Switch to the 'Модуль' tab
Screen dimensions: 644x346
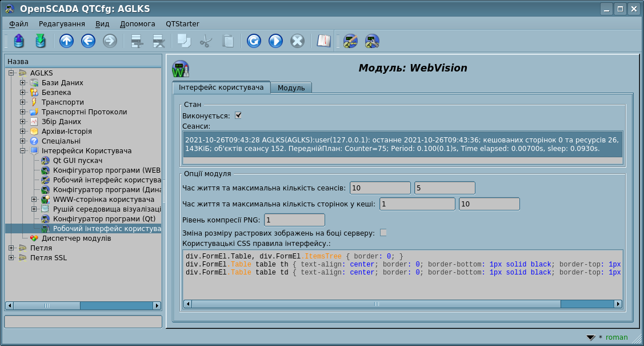coord(291,88)
